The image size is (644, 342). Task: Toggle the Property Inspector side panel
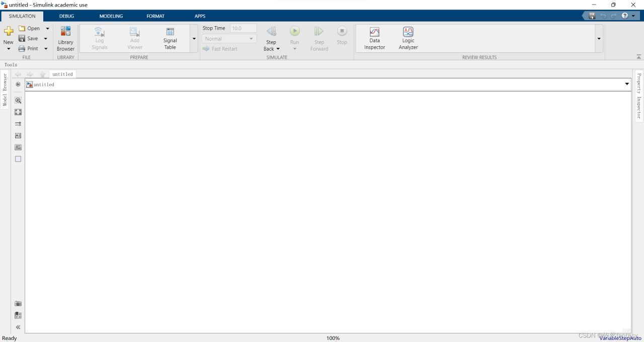click(639, 96)
